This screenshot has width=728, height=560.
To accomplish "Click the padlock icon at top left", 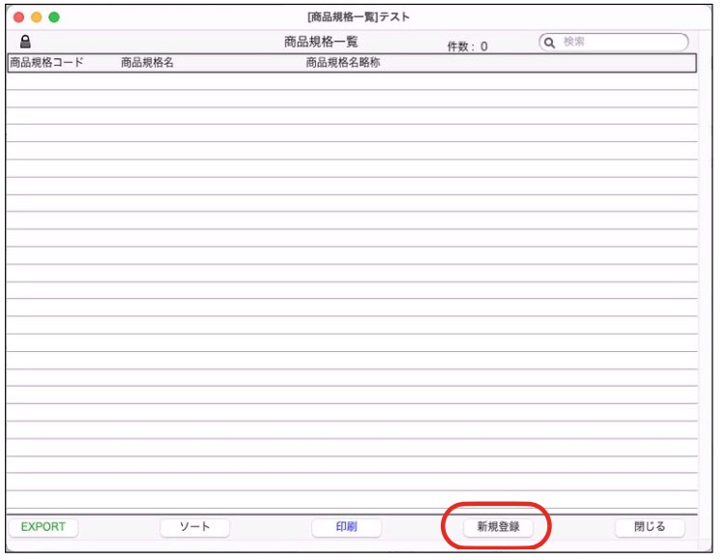I will [x=25, y=43].
